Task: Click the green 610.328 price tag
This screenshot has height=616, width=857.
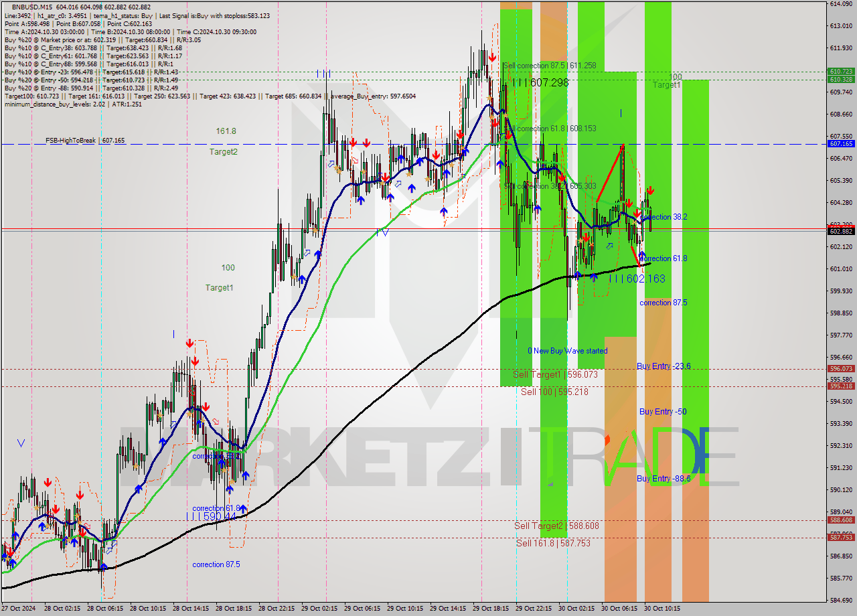Action: pyautogui.click(x=841, y=79)
